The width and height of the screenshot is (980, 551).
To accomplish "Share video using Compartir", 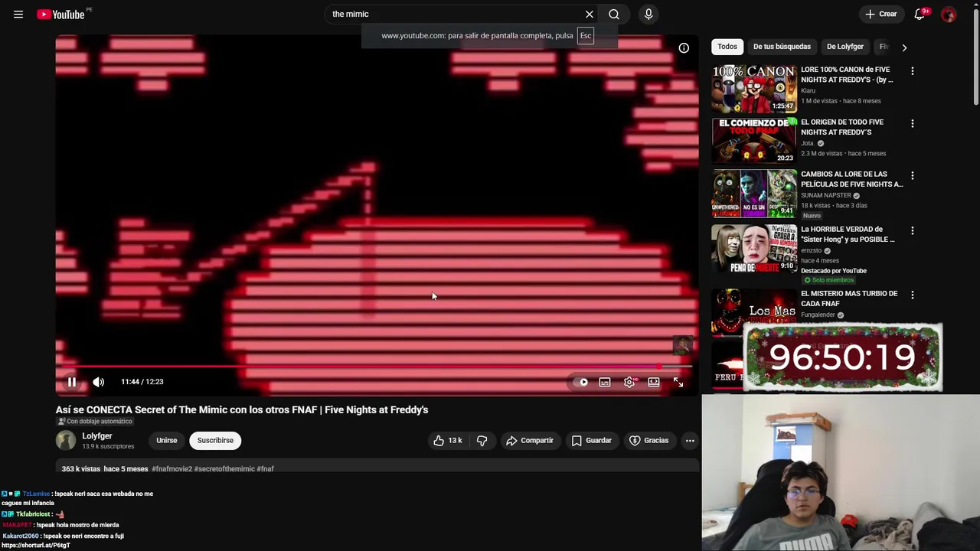I will 530,441.
